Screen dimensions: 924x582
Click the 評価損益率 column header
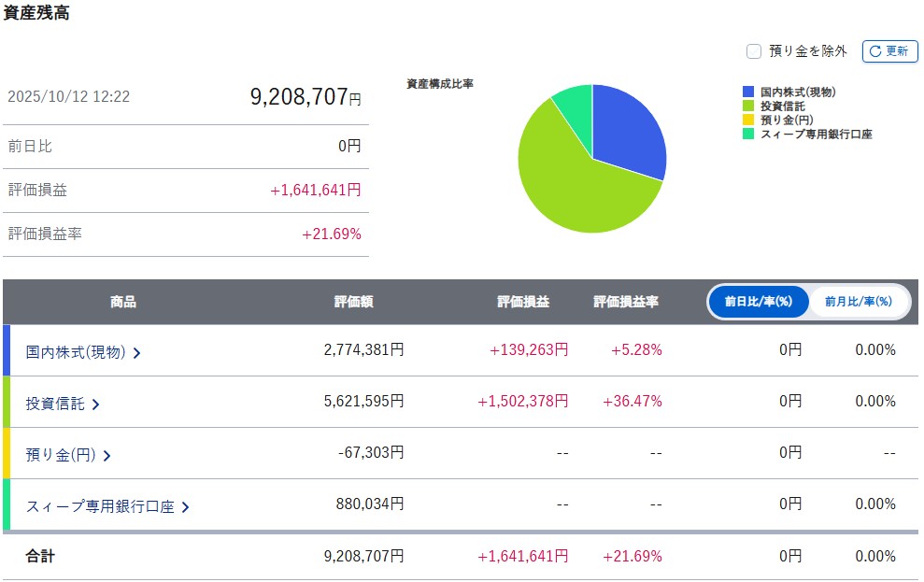[x=626, y=302]
